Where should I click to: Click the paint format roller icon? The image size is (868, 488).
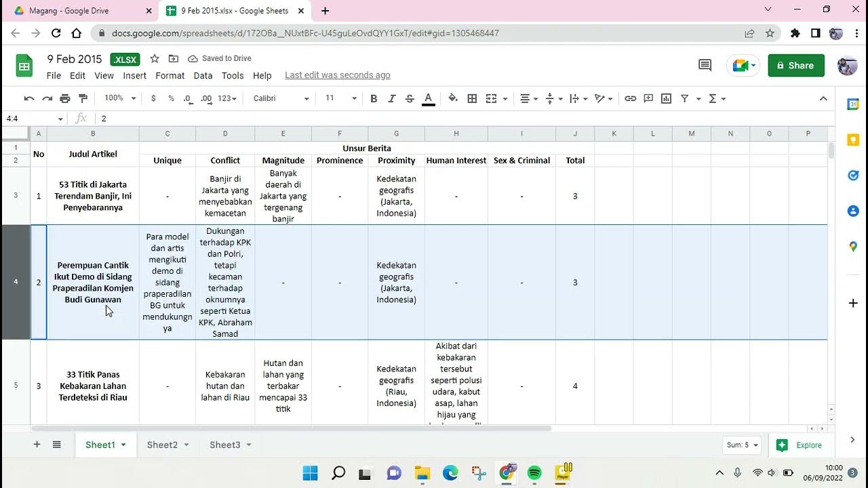tap(83, 98)
